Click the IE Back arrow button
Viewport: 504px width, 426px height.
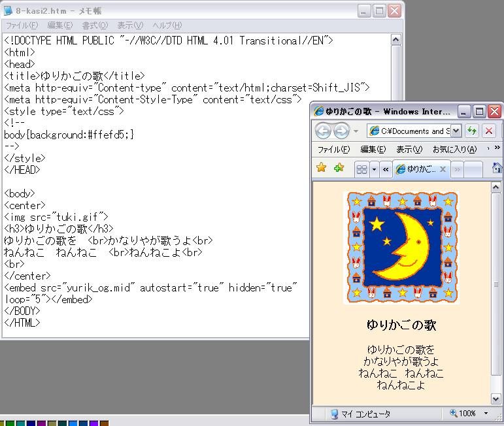323,131
